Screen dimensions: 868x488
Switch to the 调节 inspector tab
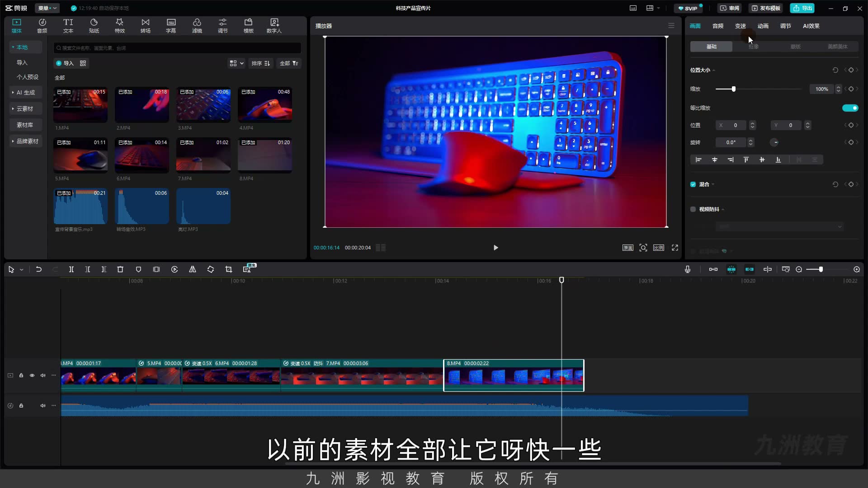click(x=786, y=26)
